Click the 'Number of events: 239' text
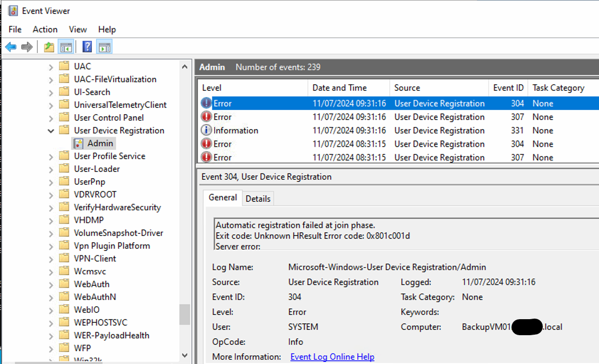 point(278,67)
